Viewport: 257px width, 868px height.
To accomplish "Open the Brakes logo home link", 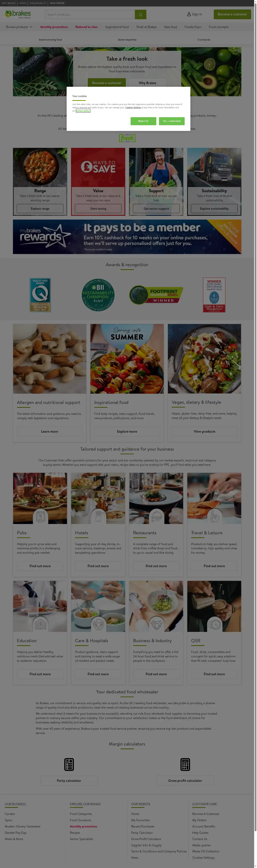I will click(18, 14).
